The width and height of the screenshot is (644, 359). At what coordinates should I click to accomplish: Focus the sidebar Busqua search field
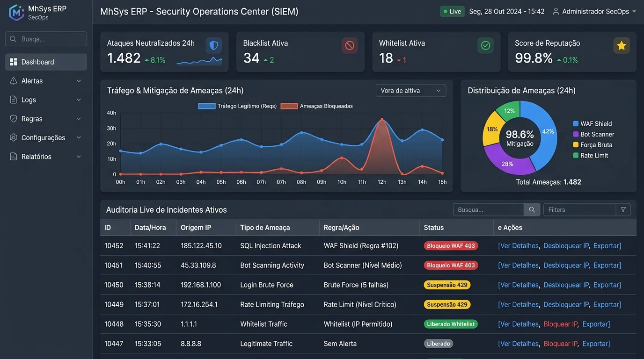pos(46,39)
